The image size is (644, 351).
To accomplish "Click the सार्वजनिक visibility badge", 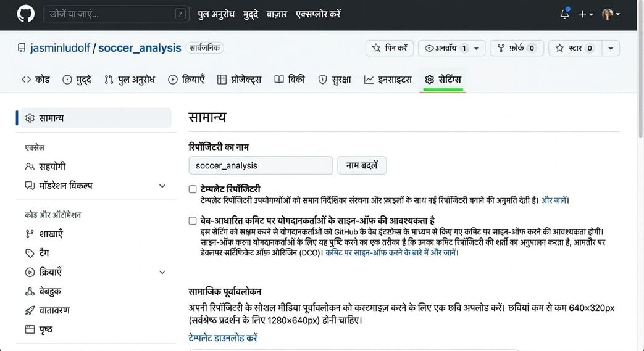I will [x=204, y=47].
